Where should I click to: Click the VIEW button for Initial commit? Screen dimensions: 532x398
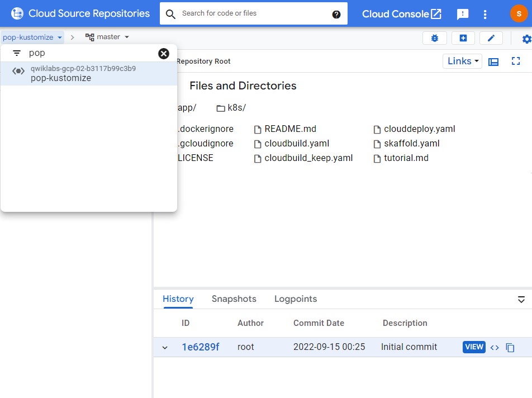[474, 347]
